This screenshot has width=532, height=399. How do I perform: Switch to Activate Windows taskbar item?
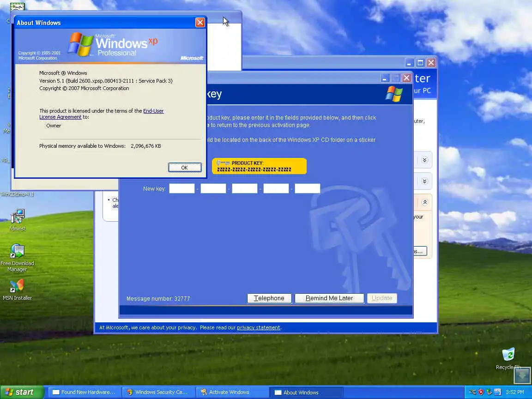(232, 392)
